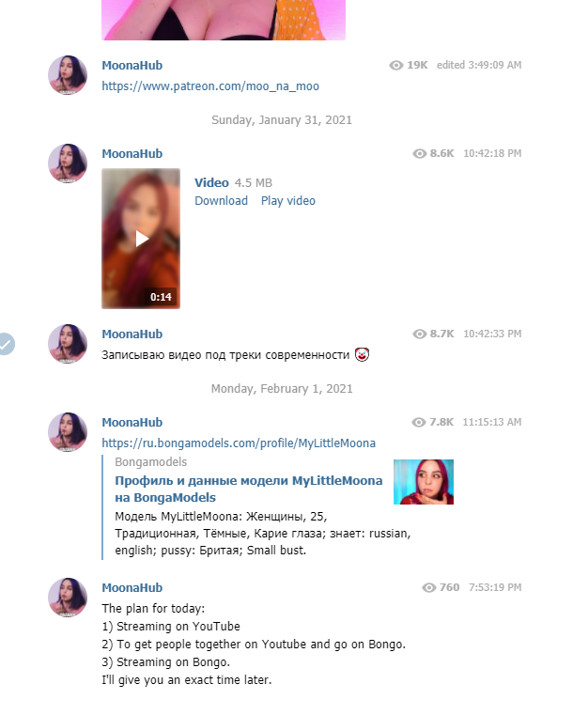The image size is (588, 715).
Task: Click MoonaHub avatar beside the bongamodels link post
Action: tap(68, 432)
